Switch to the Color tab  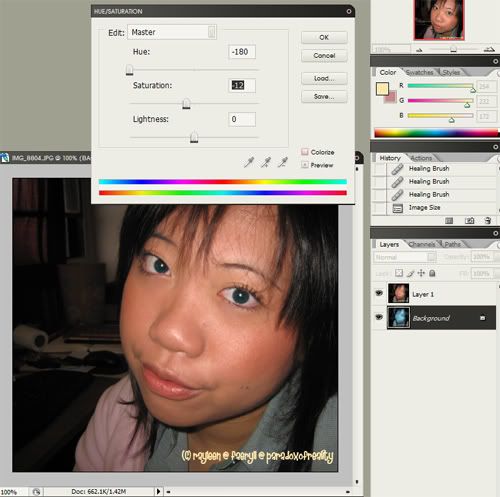[388, 72]
